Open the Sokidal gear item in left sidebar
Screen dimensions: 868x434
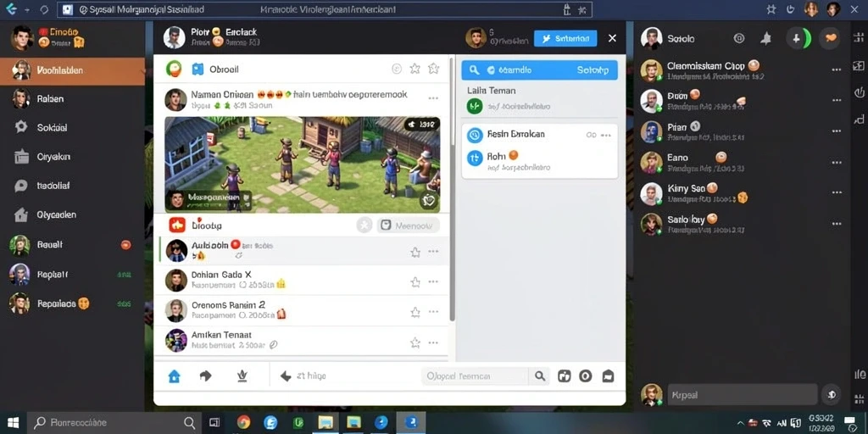coord(72,127)
